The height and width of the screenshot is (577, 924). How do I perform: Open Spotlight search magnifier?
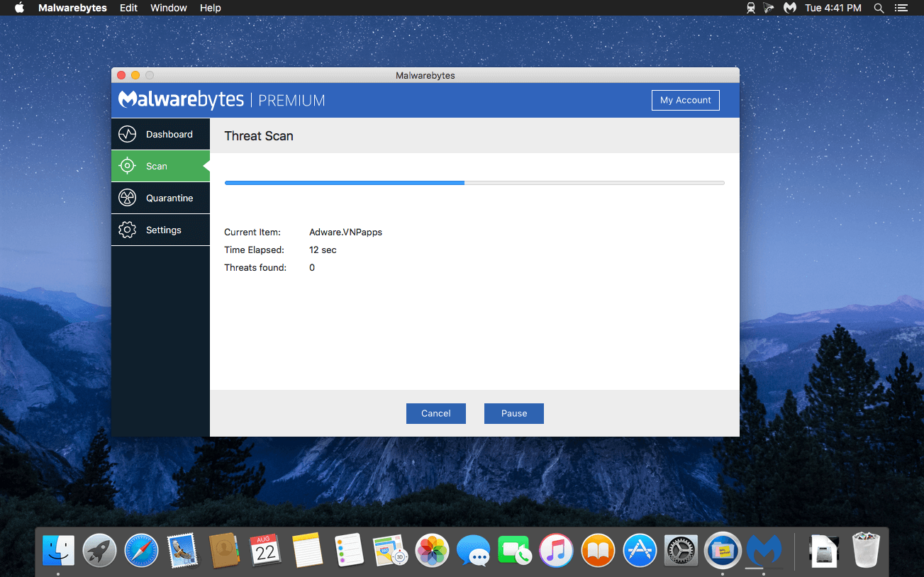(879, 8)
